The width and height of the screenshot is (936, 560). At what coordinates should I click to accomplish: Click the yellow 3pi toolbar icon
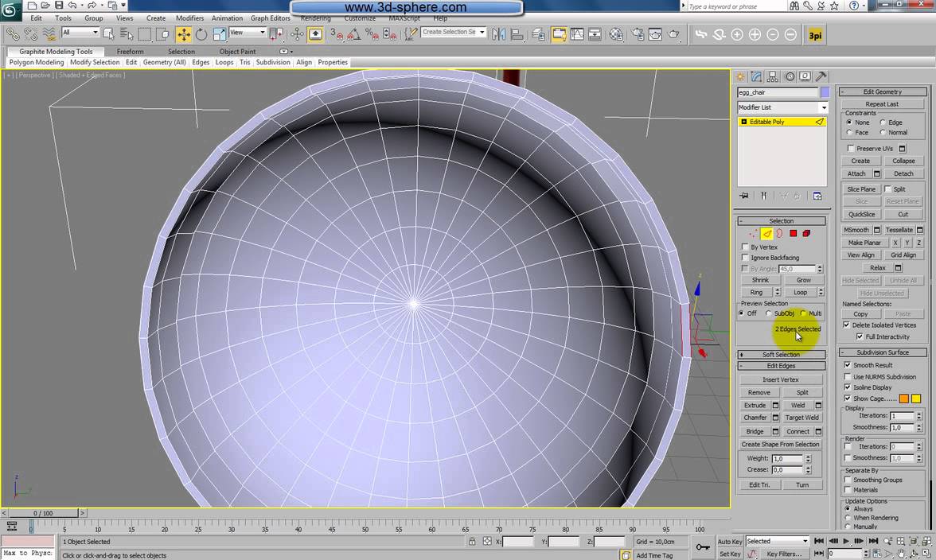coord(815,34)
